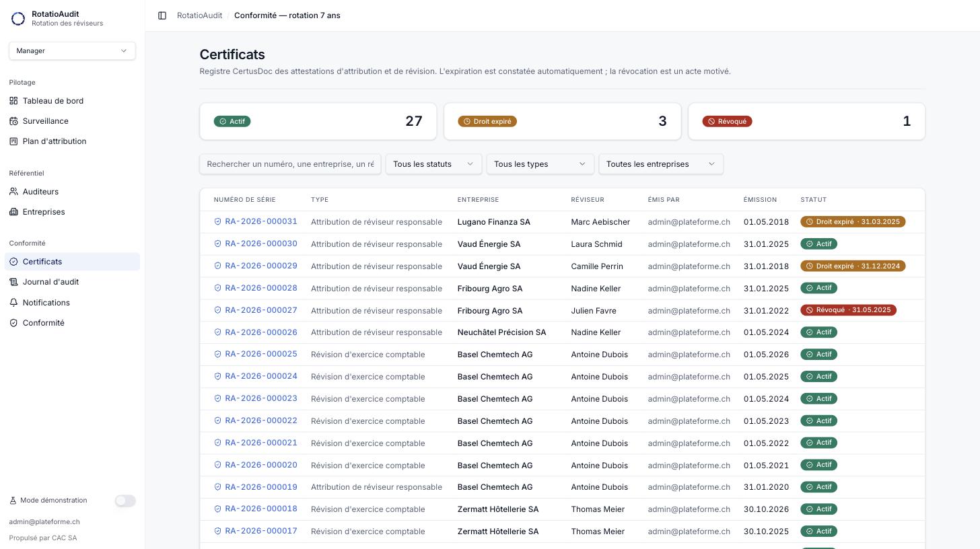Screen dimensions: 980x549
Task: Click Révoqué 31.05.2025 status badge
Action: coord(848,310)
